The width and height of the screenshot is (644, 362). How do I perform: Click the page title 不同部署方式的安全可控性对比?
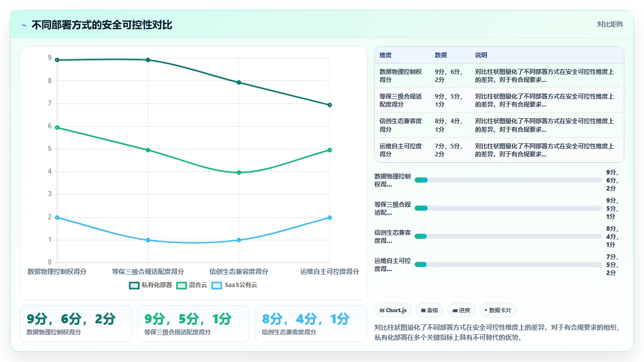(x=102, y=25)
